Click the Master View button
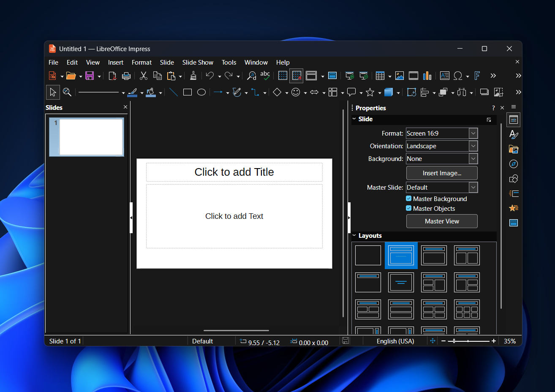This screenshot has width=555, height=392. pos(442,221)
